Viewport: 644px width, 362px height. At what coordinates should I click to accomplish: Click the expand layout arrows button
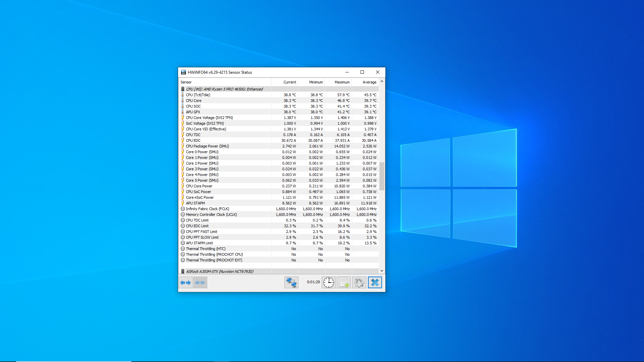[185, 283]
